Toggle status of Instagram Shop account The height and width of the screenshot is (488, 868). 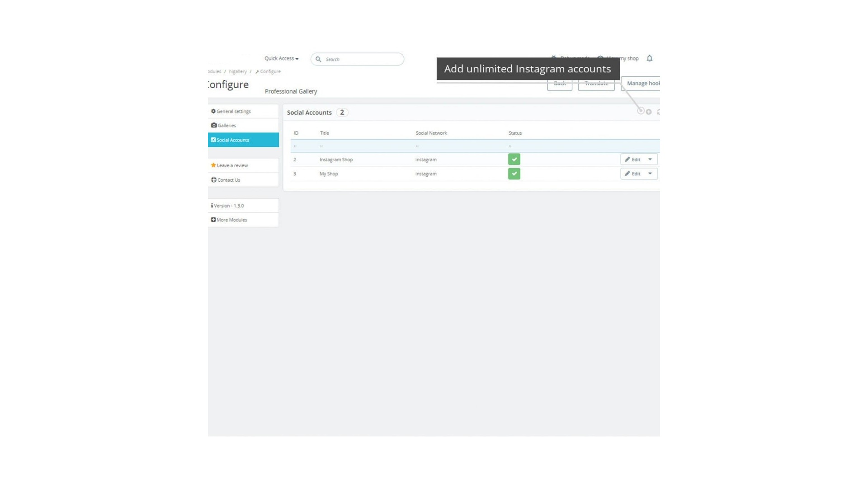point(514,160)
